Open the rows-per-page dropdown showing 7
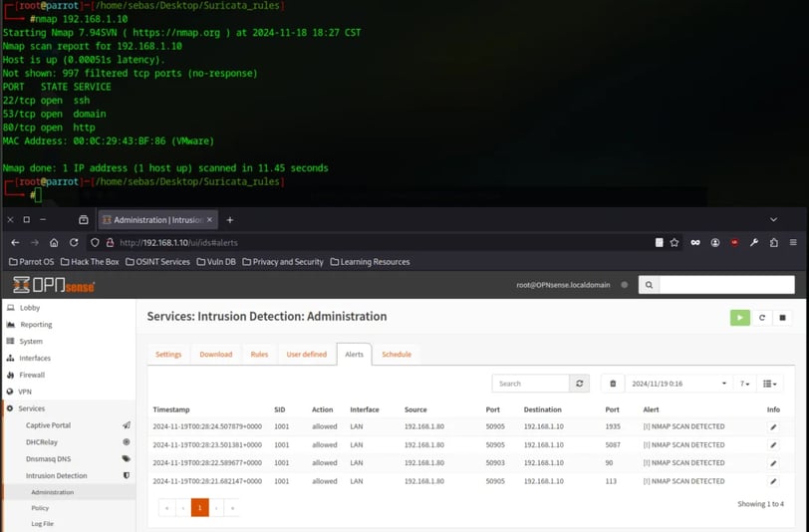Screen dimensions: 809x532 point(744,384)
